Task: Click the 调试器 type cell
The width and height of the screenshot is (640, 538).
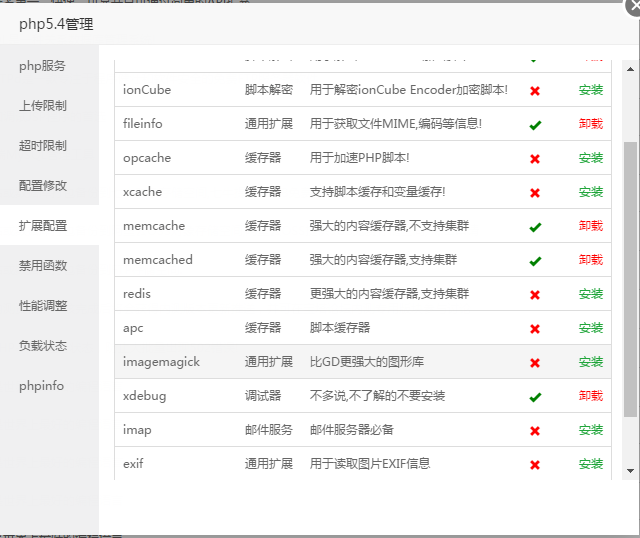Action: (x=263, y=396)
